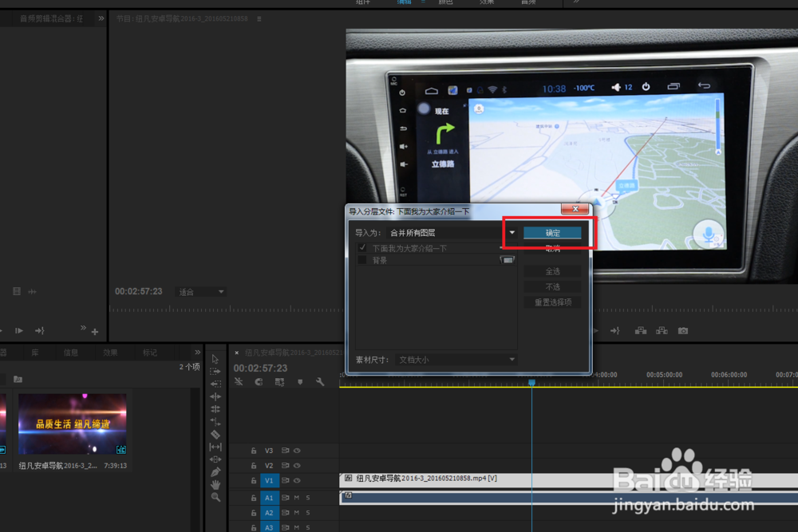The height and width of the screenshot is (532, 798).
Task: Expand more buttons chevron in Source monitor
Action: pyautogui.click(x=83, y=328)
